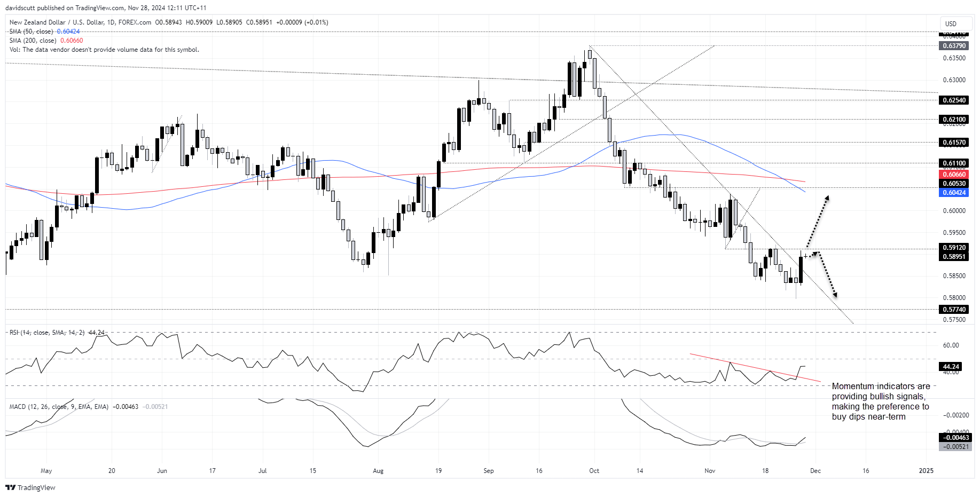Click the red 0.60660 SMA 200 price tag
980x497 pixels.
[954, 175]
